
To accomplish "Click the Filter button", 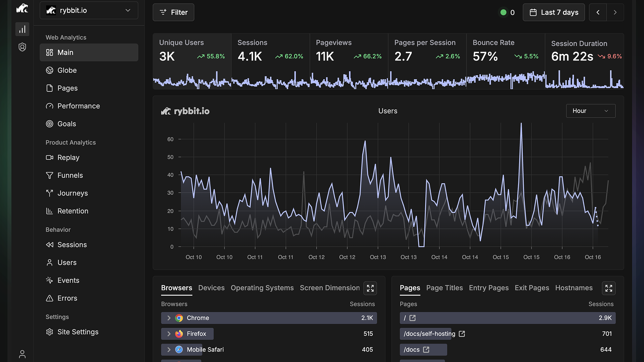I will tap(173, 12).
